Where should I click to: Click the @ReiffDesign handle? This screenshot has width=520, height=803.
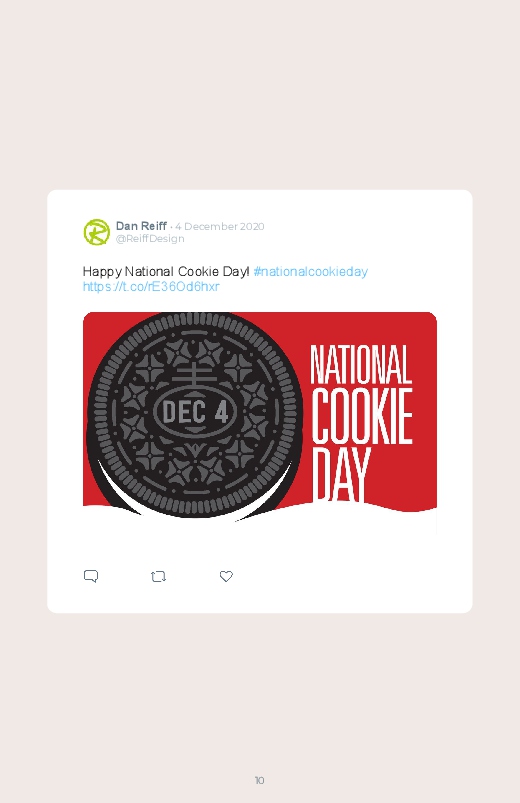(x=150, y=239)
